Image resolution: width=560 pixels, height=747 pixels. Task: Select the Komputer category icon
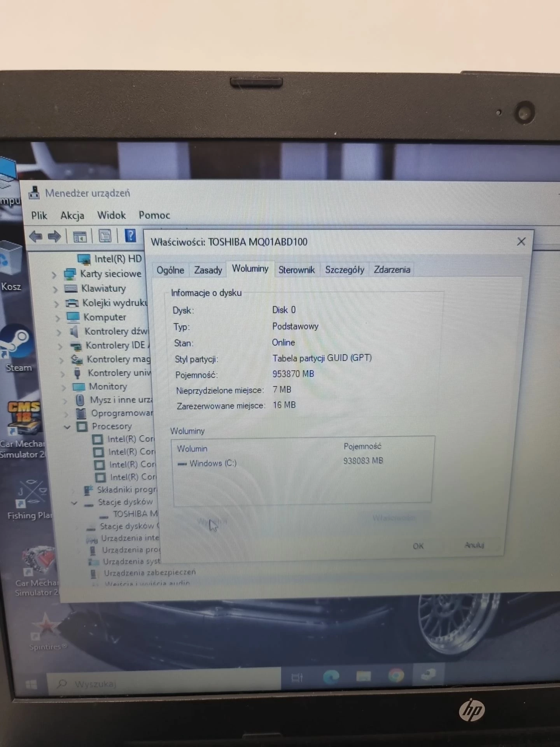point(73,317)
